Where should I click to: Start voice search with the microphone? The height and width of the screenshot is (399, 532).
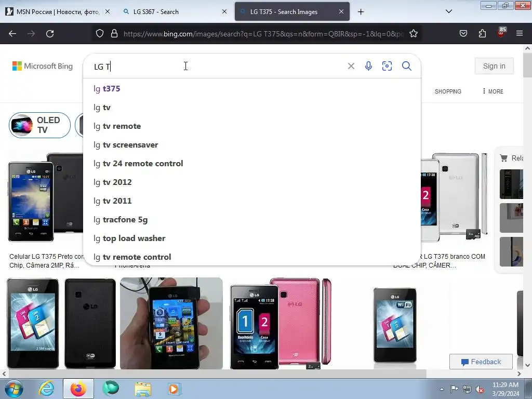(x=368, y=66)
